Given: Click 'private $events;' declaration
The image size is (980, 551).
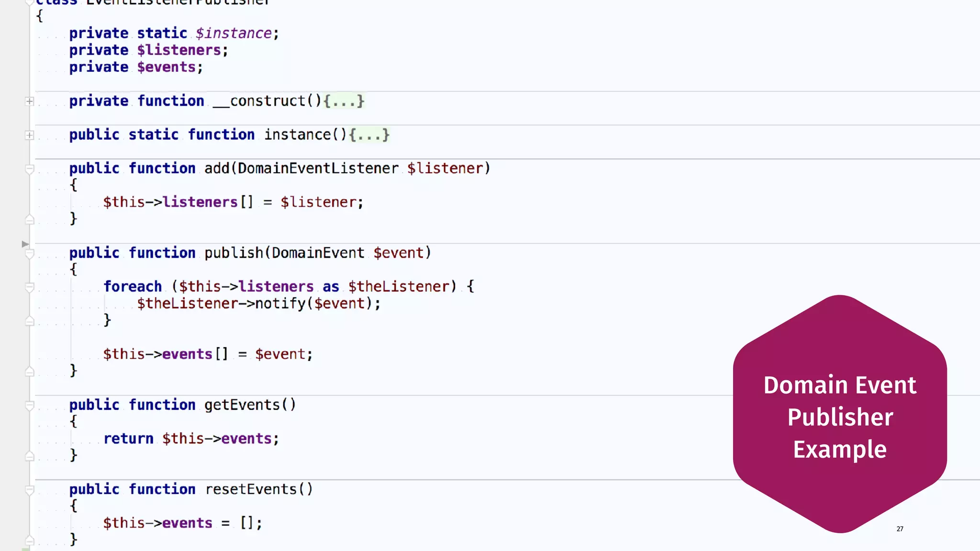Looking at the screenshot, I should click(x=136, y=67).
